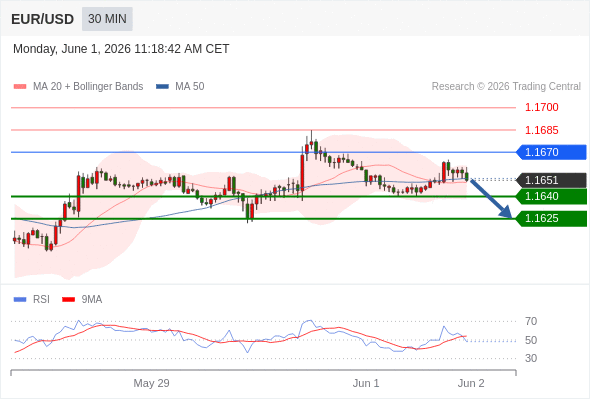This screenshot has width=590, height=400.
Task: Click the 1.1700 resistance label
Action: [x=541, y=108]
